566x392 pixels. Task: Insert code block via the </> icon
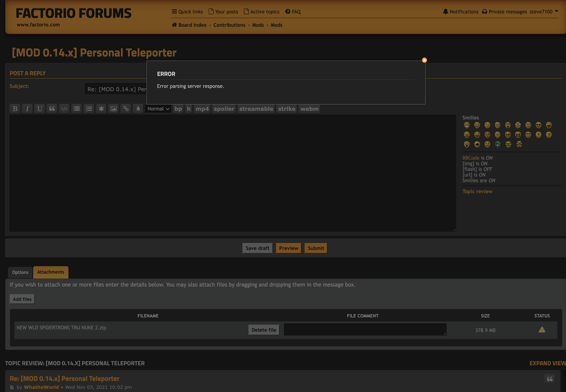[x=64, y=109]
